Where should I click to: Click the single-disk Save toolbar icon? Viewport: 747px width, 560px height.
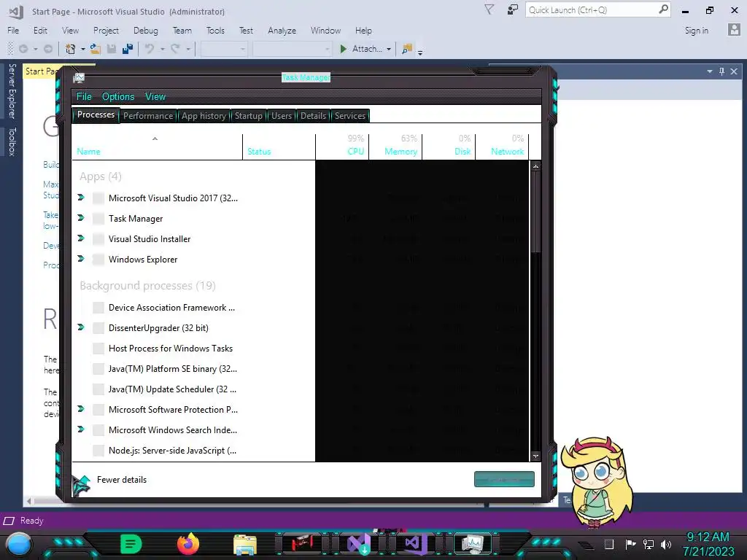click(112, 49)
